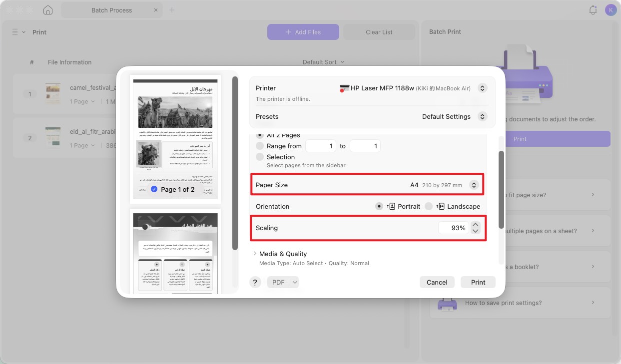Choose Landscape orientation radio button
The height and width of the screenshot is (364, 621).
[429, 206]
